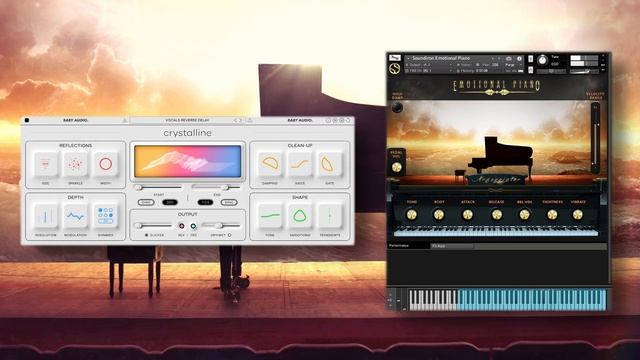Click the Crystalline Start slider handle
This screenshot has width=640, height=360.
tap(138, 187)
